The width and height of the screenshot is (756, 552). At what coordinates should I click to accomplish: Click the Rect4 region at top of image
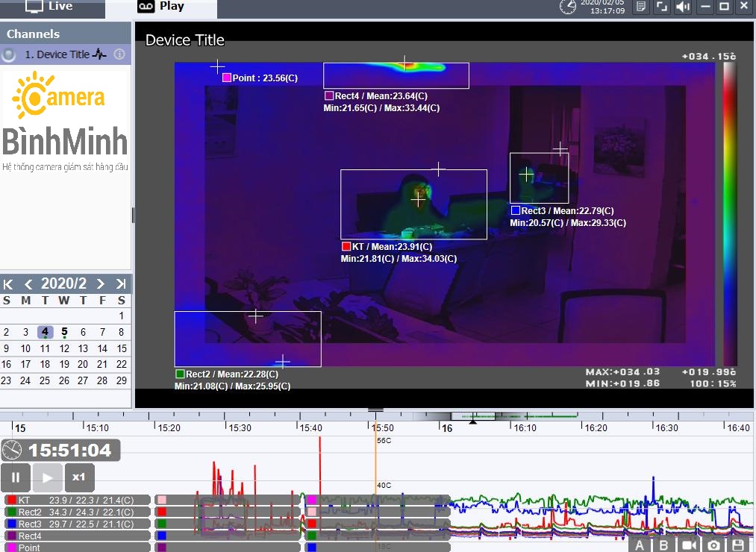click(x=396, y=75)
